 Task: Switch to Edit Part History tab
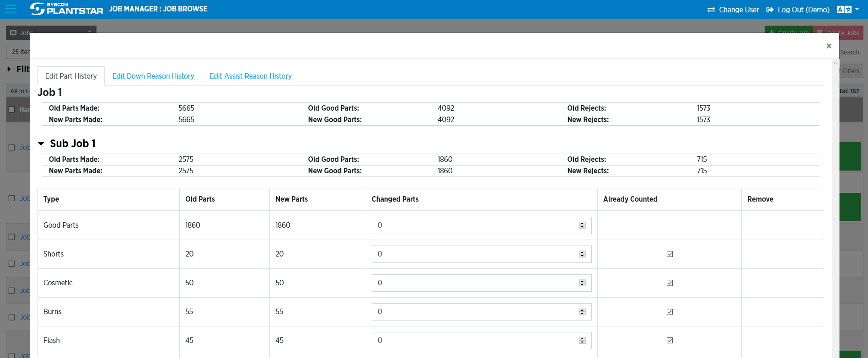[71, 76]
